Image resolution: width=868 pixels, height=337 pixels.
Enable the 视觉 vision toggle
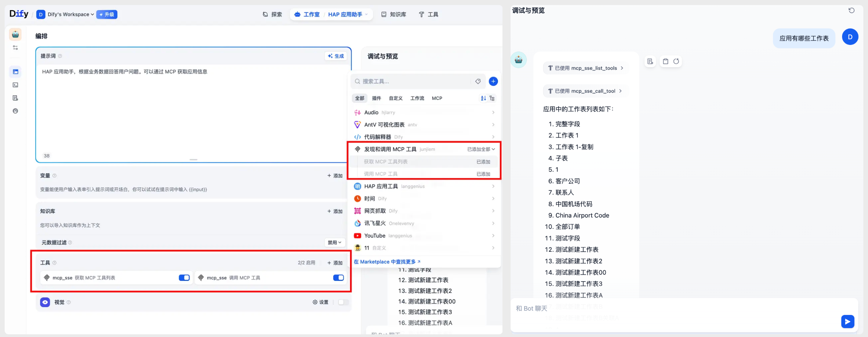tap(343, 302)
